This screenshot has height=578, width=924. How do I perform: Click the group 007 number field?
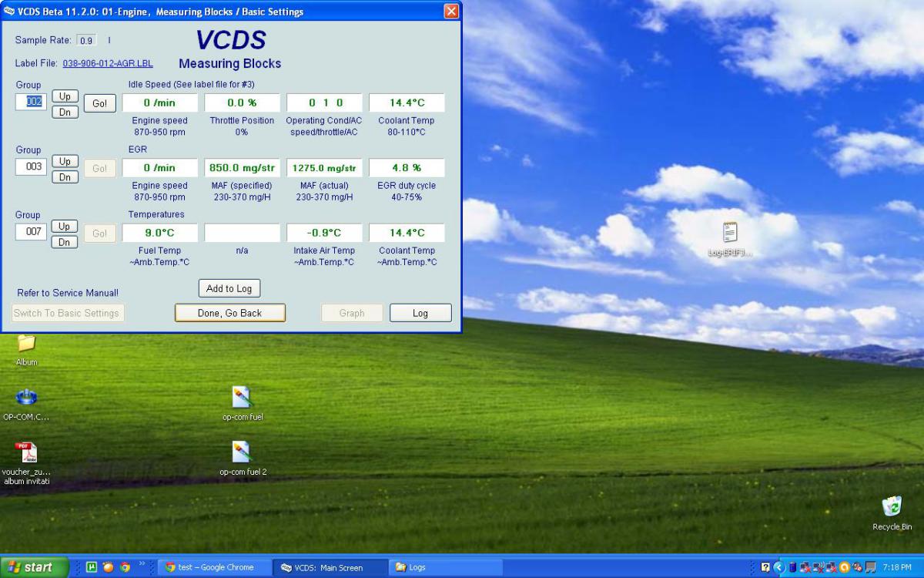tap(31, 231)
